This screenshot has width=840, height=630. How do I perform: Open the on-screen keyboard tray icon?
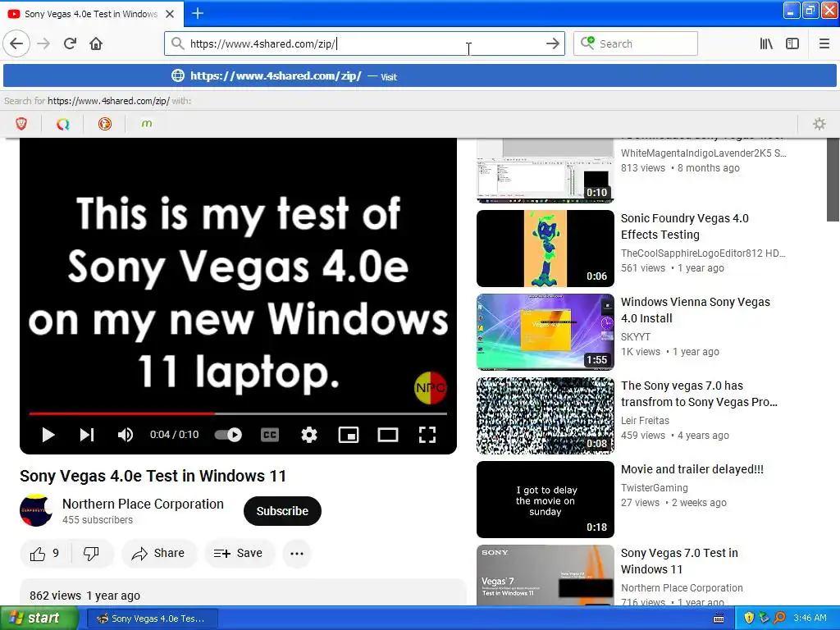pos(719,619)
